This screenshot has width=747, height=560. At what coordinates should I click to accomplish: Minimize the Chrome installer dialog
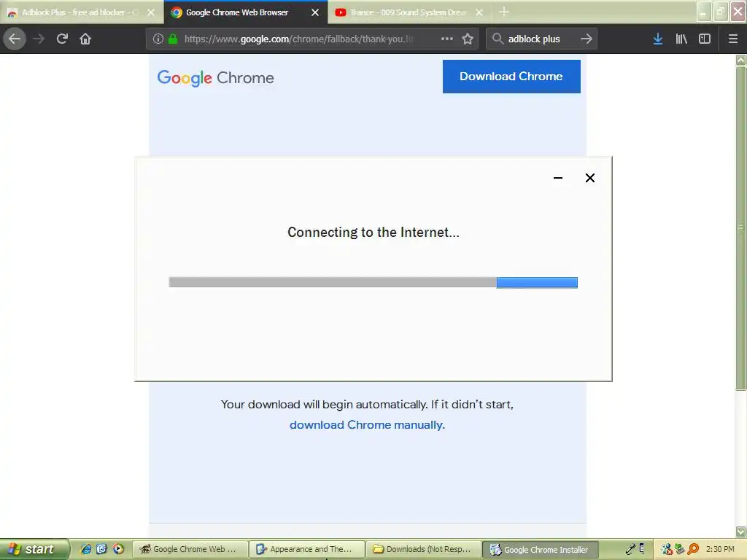pyautogui.click(x=558, y=178)
